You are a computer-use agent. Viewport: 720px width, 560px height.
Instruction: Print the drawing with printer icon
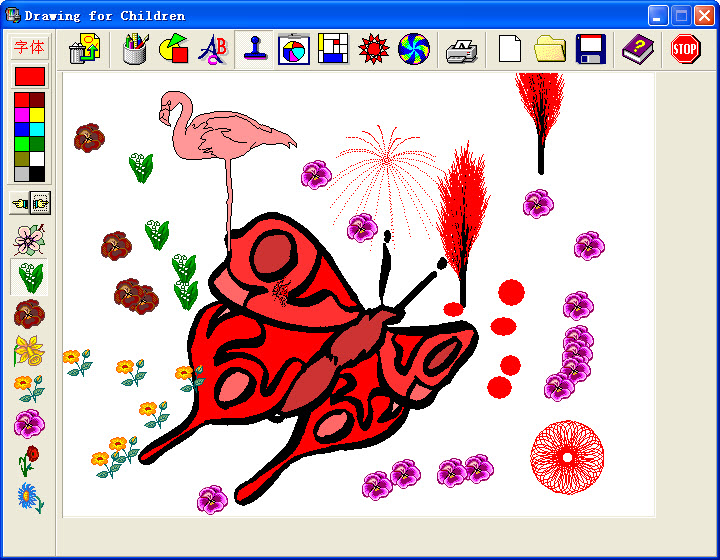[x=461, y=50]
